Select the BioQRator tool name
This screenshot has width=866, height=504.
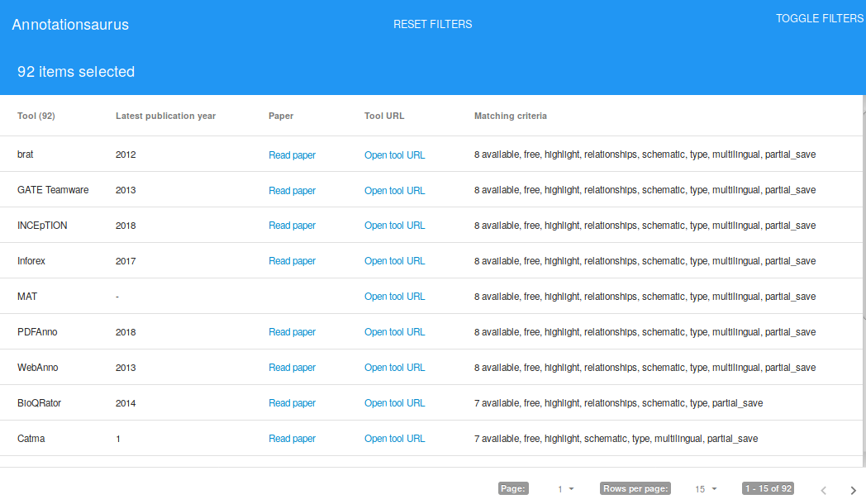39,403
